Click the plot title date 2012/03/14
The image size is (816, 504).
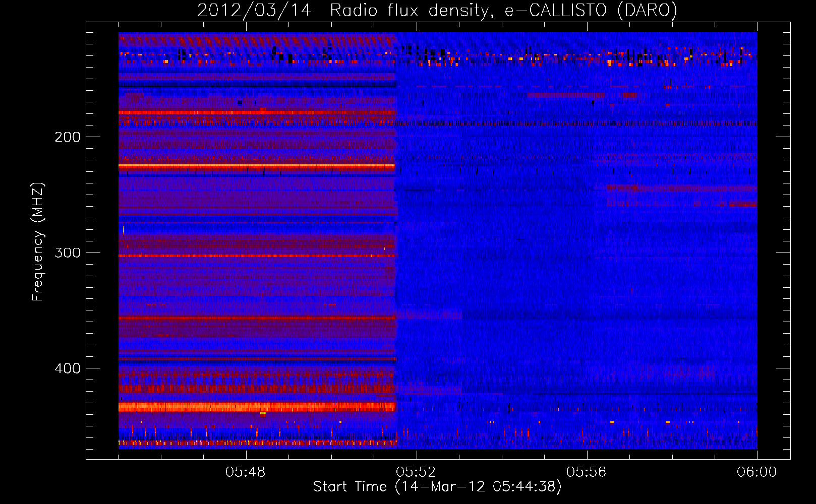pos(254,11)
